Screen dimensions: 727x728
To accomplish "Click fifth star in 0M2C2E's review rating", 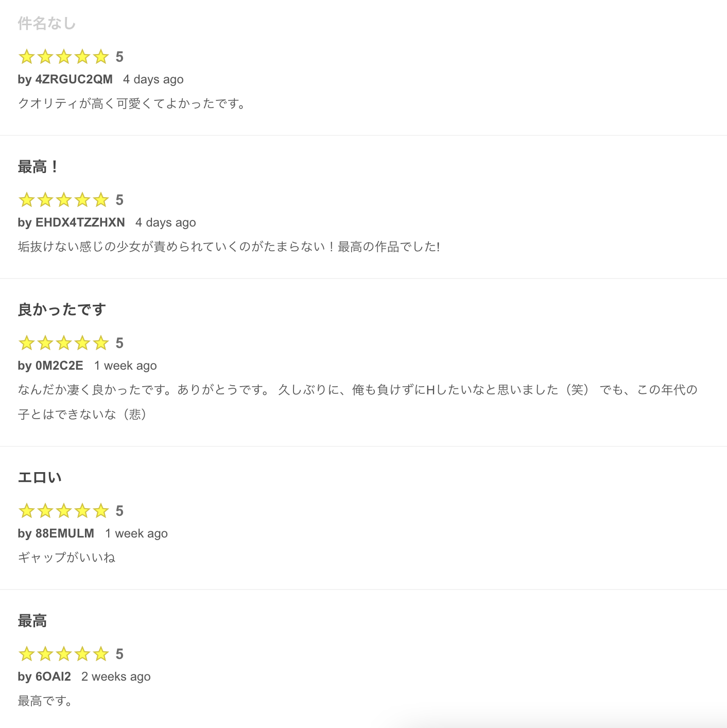I will click(x=101, y=343).
